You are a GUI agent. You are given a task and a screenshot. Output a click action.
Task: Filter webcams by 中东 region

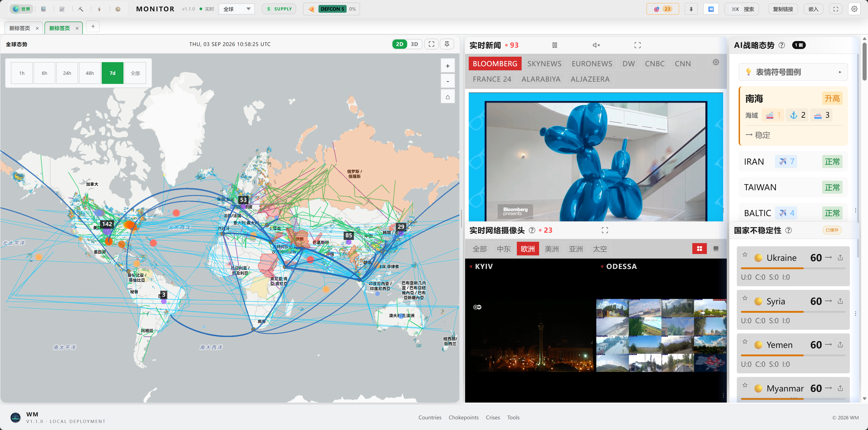(x=504, y=249)
